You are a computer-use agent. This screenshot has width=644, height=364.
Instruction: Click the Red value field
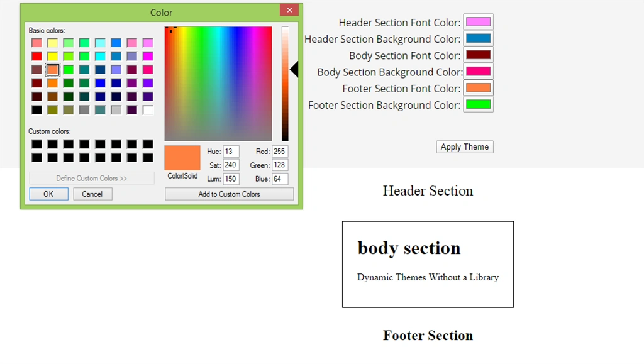[280, 152]
